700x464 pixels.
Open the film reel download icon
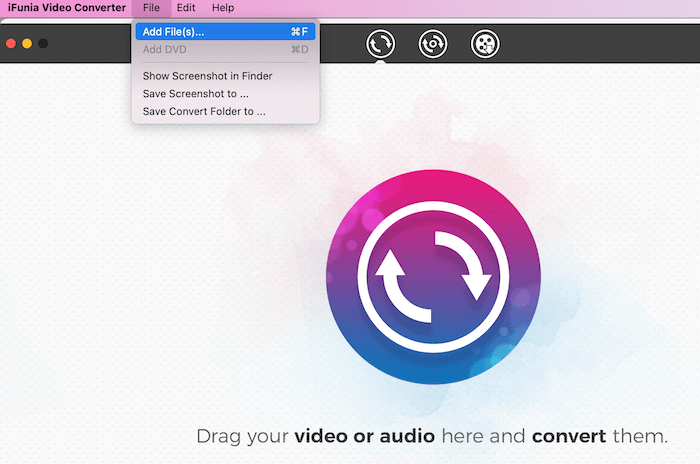tap(485, 43)
